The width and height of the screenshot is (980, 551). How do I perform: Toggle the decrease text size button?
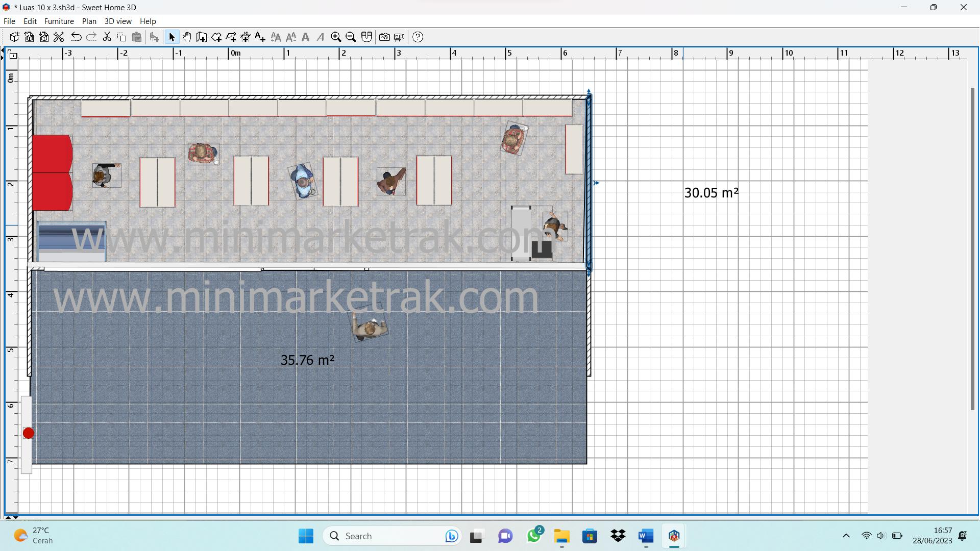coord(291,37)
